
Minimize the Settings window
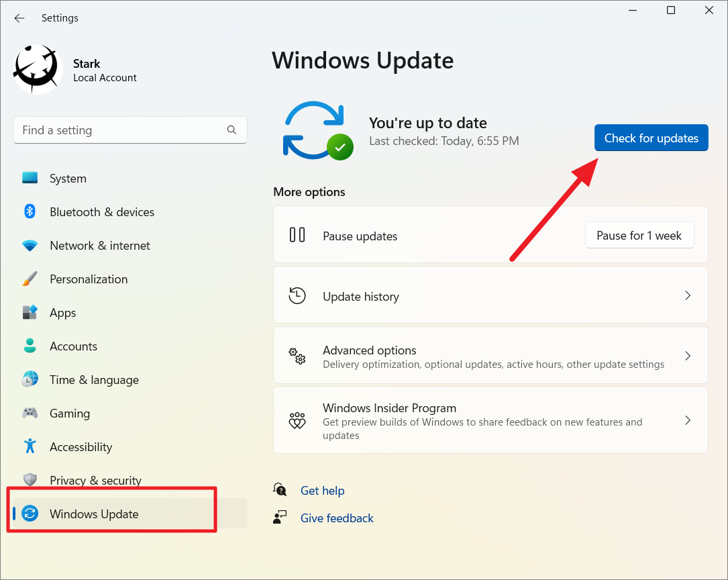point(633,10)
